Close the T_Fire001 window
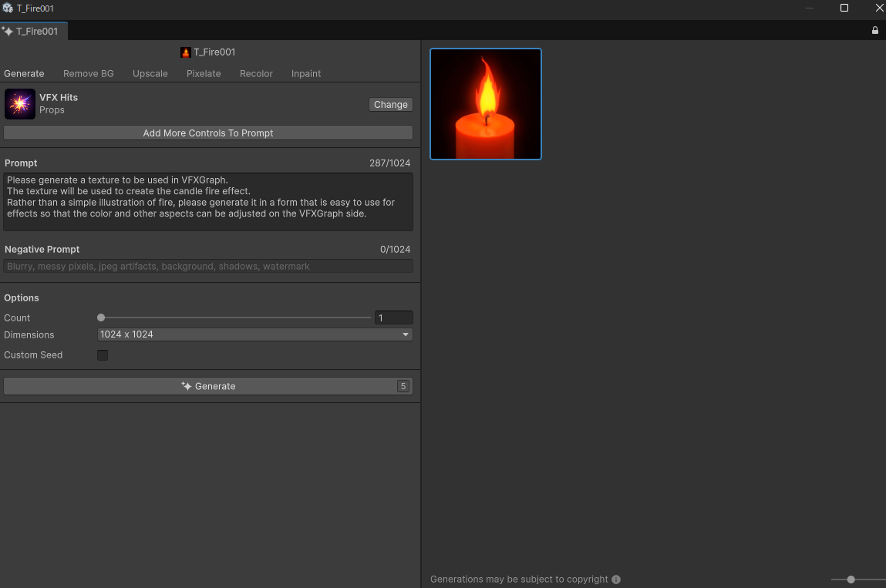This screenshot has height=588, width=886. tap(879, 8)
